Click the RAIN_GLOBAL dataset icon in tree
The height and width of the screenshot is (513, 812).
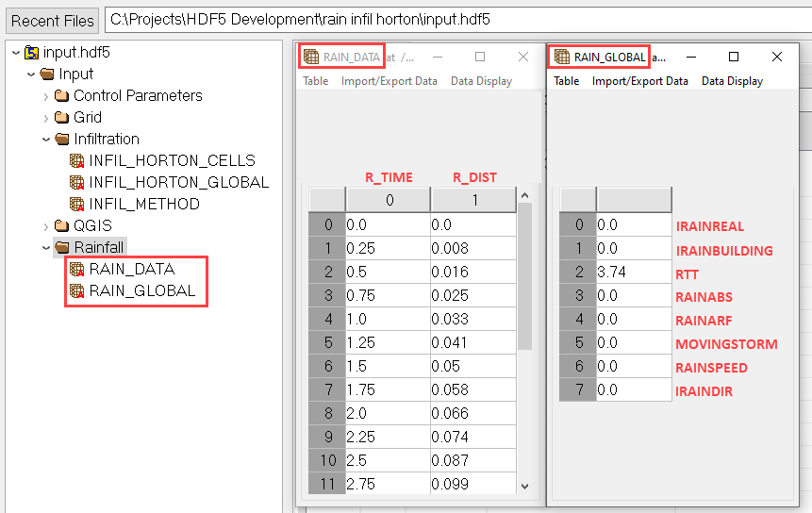tap(77, 291)
